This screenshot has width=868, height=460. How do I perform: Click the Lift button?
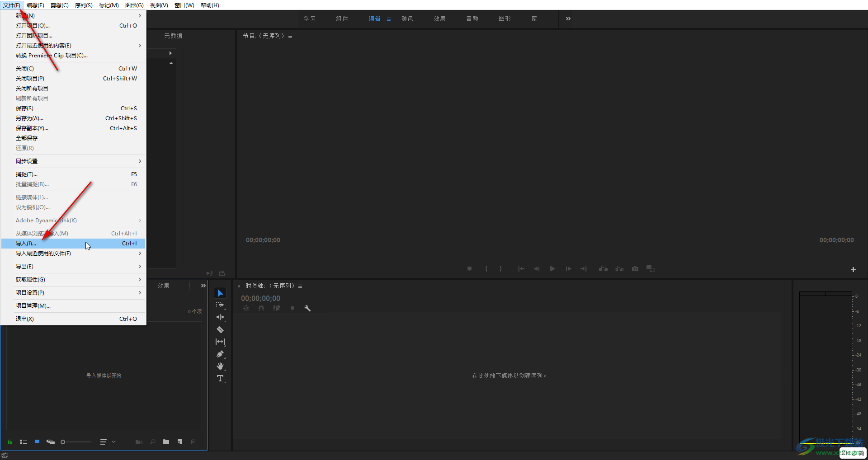603,269
